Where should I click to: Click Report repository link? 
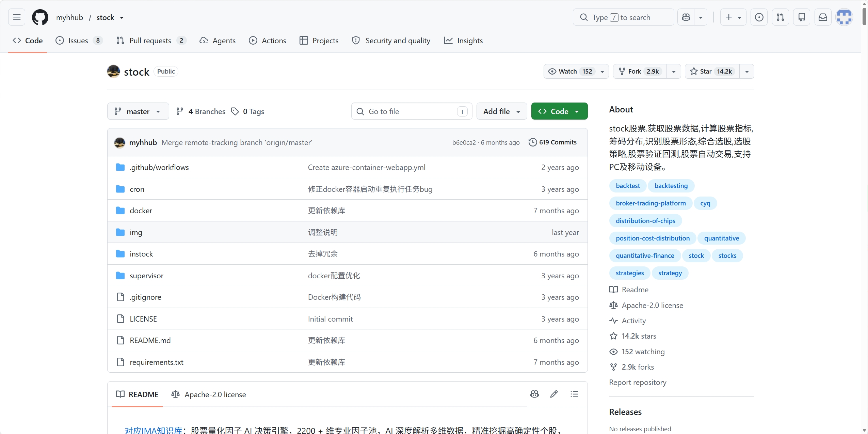[638, 382]
